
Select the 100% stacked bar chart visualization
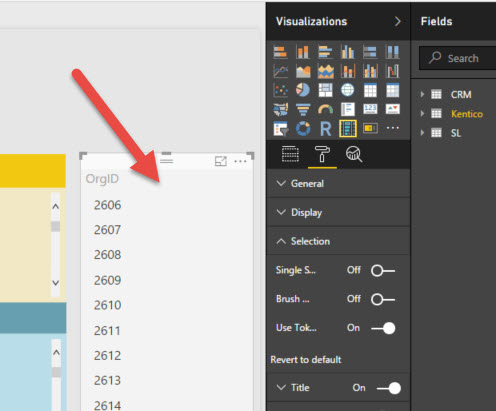(x=370, y=52)
